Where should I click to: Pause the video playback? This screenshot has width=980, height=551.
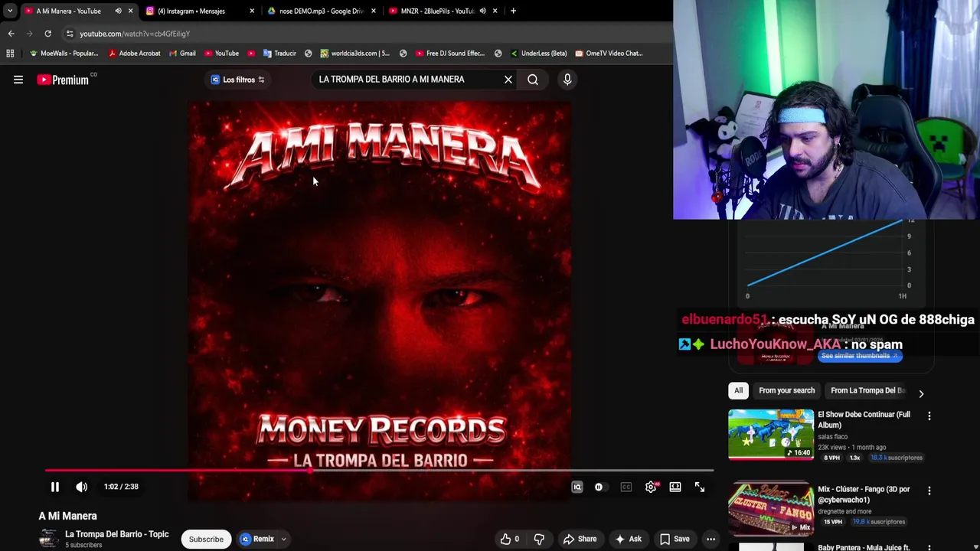click(54, 487)
